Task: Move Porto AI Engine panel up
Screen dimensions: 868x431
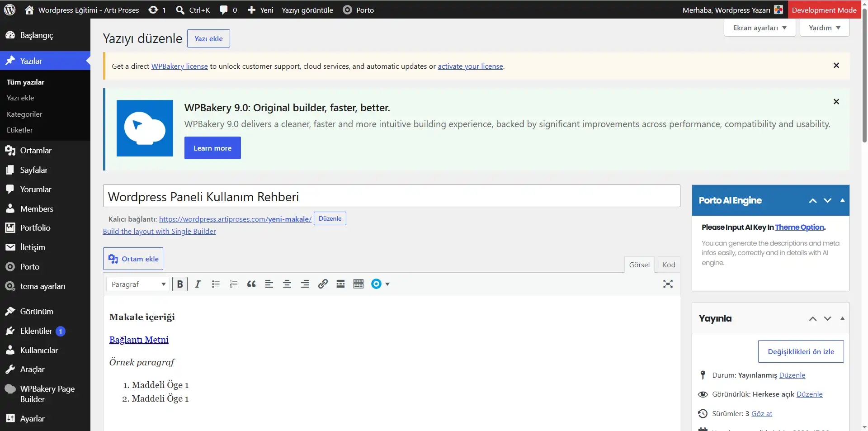Action: [813, 200]
